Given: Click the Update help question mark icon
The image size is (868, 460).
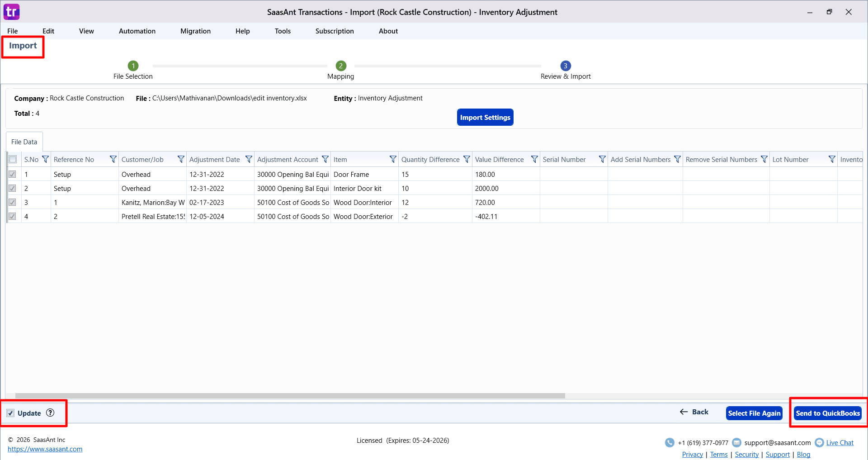Looking at the screenshot, I should click(50, 413).
